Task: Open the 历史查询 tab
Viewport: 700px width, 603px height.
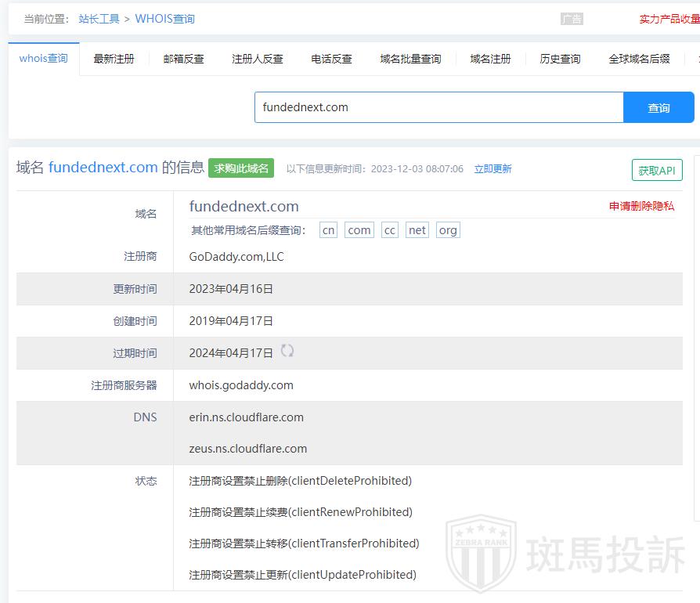Action: click(560, 59)
